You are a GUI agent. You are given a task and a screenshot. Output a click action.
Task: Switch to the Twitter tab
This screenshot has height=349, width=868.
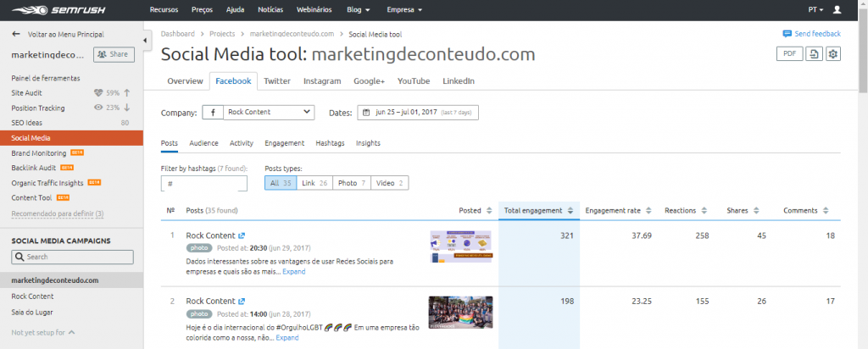tap(277, 81)
